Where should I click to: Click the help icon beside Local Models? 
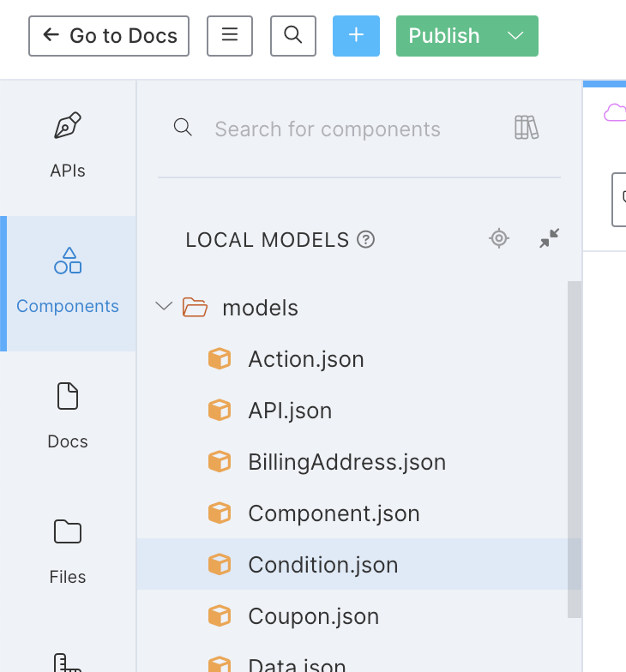point(366,239)
